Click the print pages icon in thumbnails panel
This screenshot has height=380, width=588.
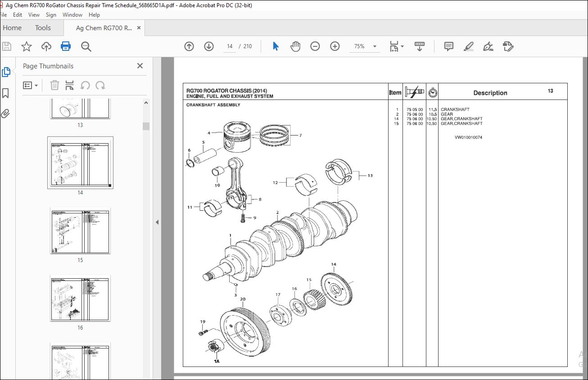coord(69,85)
